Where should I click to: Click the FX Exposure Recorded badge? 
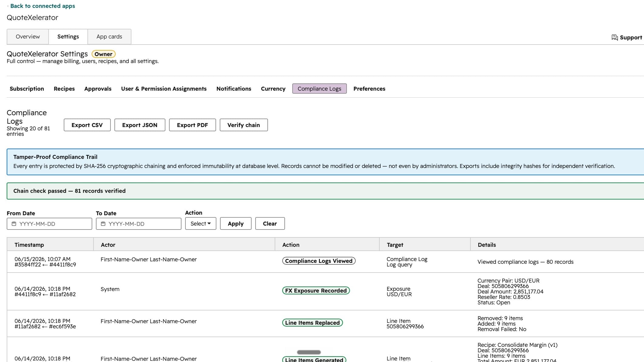click(x=316, y=290)
